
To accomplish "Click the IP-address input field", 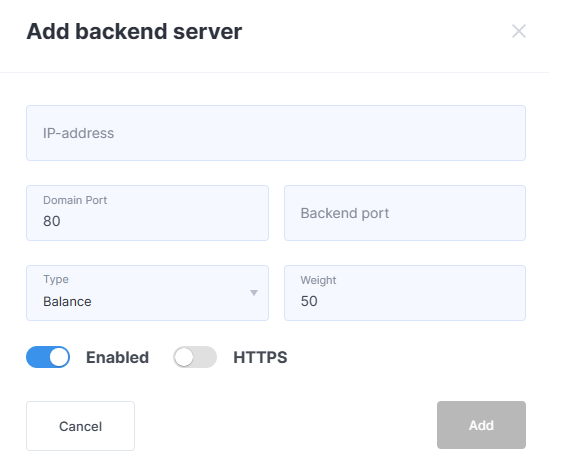I will tap(276, 133).
